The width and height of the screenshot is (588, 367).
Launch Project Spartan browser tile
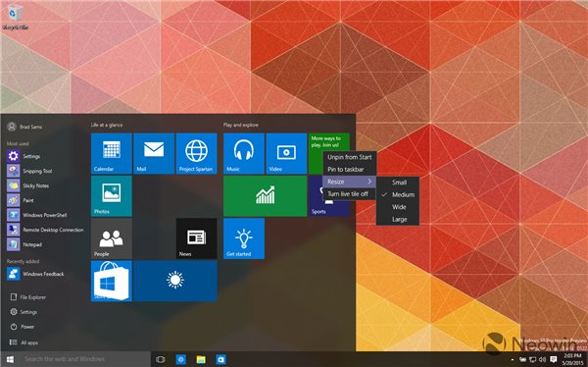tap(197, 153)
